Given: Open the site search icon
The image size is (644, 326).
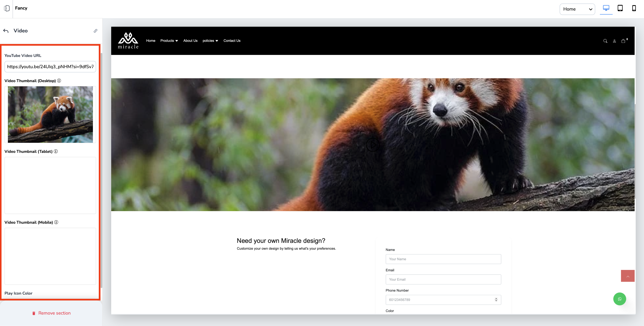Looking at the screenshot, I should point(605,41).
